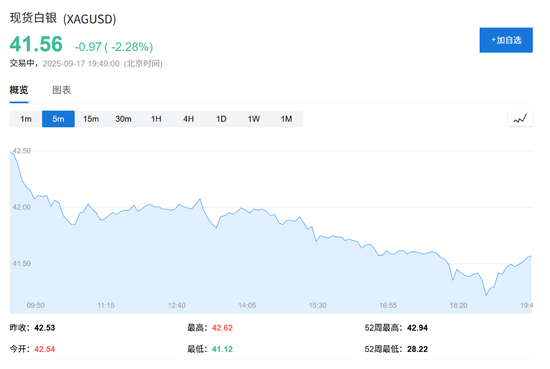550x369 pixels.
Task: Pick the 1W timeframe
Action: pyautogui.click(x=254, y=119)
